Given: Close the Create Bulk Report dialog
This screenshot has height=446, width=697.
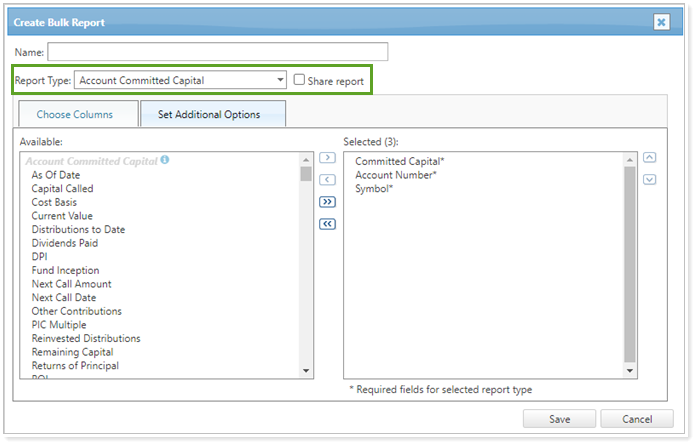Looking at the screenshot, I should [x=661, y=22].
